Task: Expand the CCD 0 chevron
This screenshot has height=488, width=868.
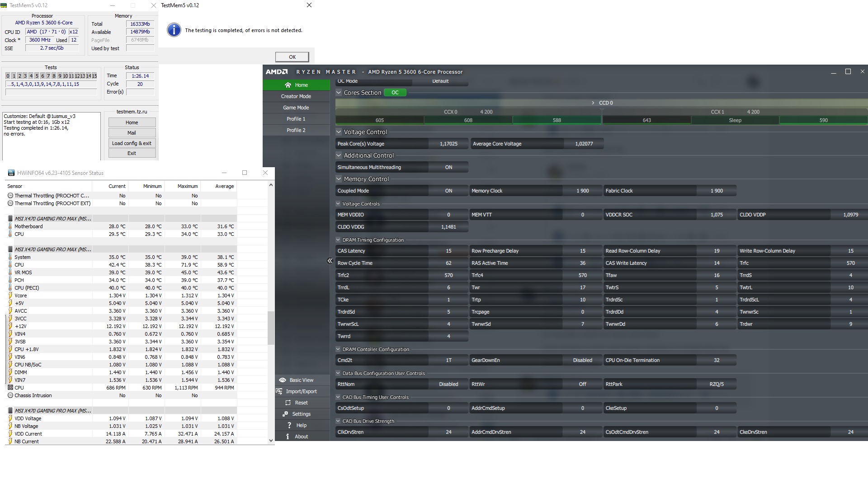Action: [593, 103]
